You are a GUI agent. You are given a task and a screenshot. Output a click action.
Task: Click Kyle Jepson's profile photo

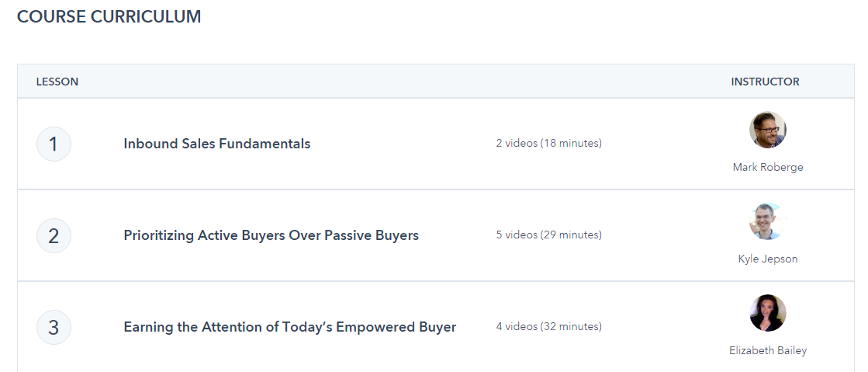point(767,221)
